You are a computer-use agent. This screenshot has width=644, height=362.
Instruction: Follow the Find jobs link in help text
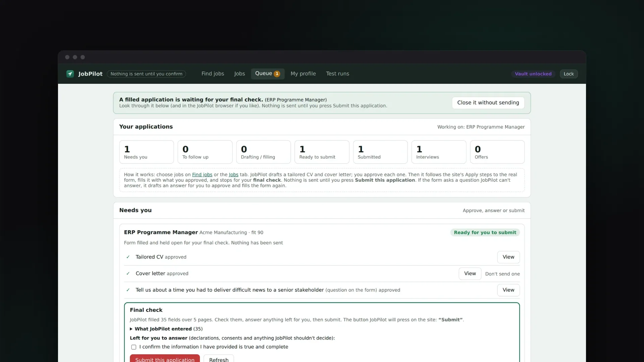[202, 175]
